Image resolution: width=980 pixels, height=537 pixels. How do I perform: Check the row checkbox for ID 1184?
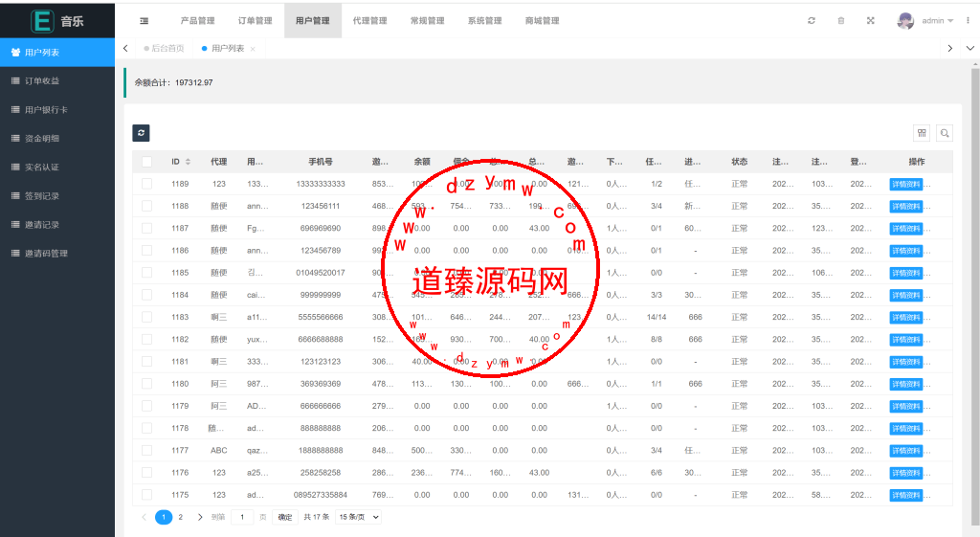146,295
